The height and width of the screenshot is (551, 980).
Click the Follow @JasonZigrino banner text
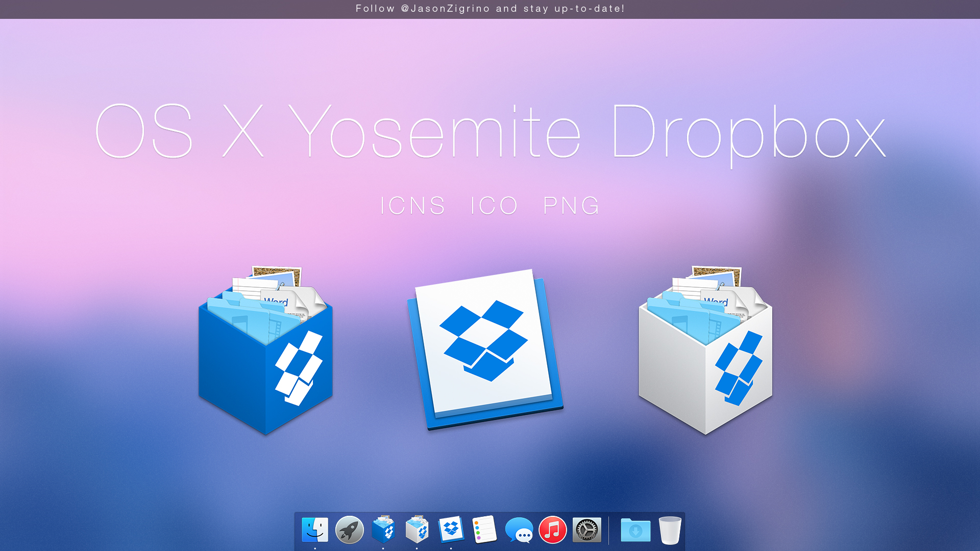point(490,9)
